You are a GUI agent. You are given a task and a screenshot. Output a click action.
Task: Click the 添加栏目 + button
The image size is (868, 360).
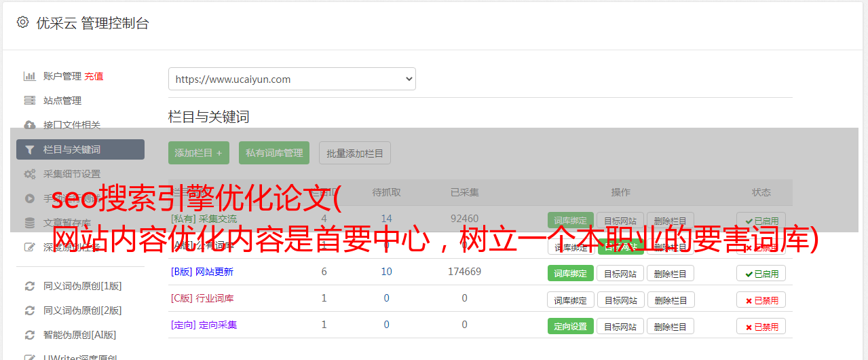pyautogui.click(x=199, y=153)
